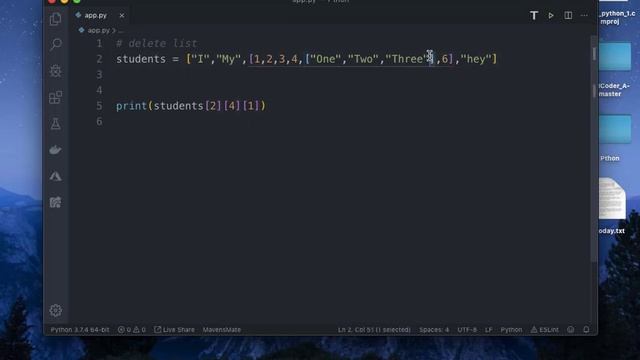
Task: Go to line via Ln 2, Col status
Action: [x=374, y=329]
